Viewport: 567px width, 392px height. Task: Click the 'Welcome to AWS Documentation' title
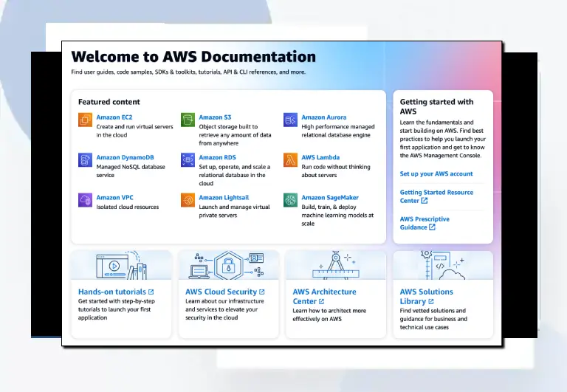tap(193, 57)
